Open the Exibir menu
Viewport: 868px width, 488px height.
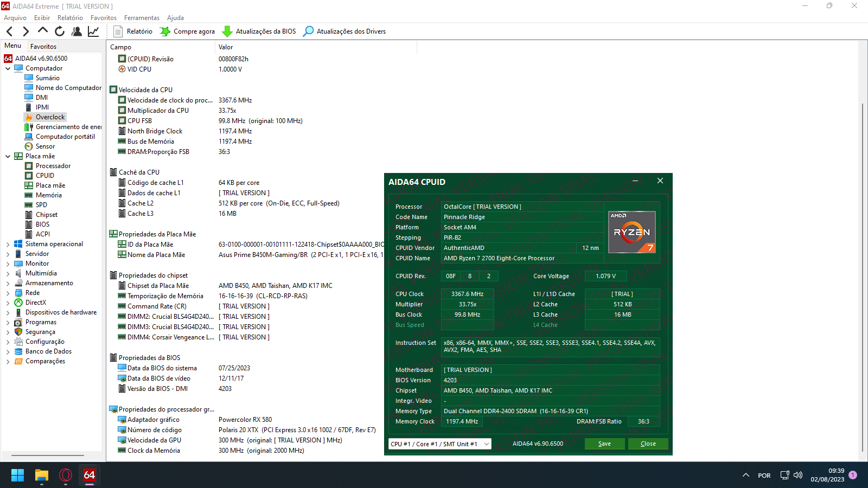pos(42,18)
